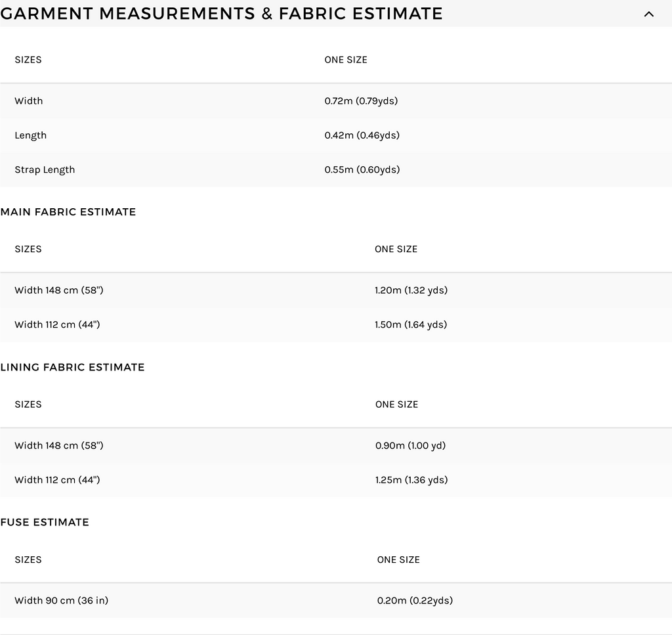672x635 pixels.
Task: Click the 1.25m (1.36 yds) lining value
Action: coord(411,480)
